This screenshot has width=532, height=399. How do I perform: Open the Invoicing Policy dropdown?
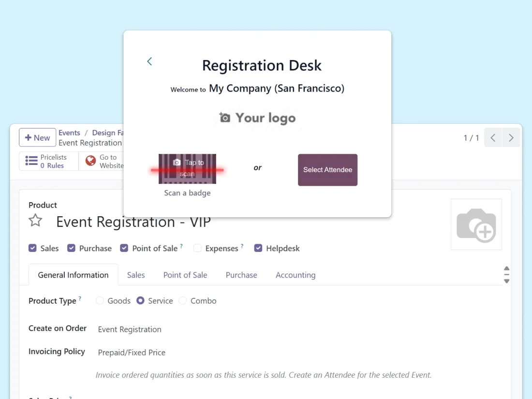coord(132,353)
